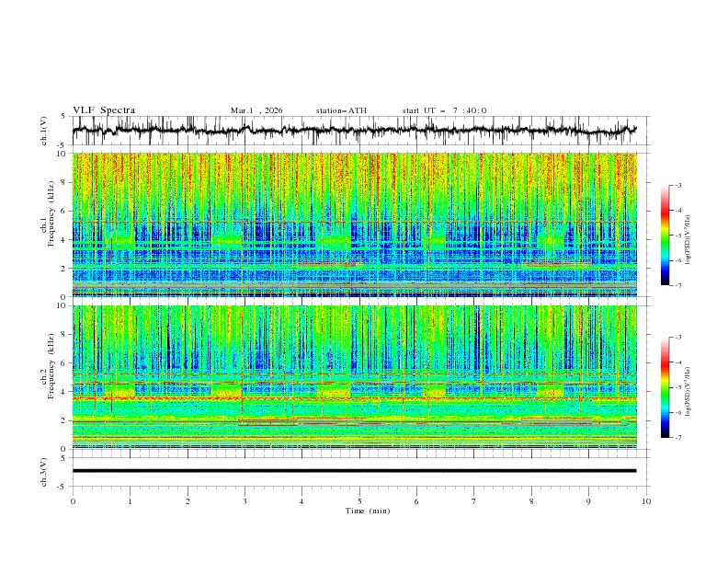Click the 'ch.1(V)' waveform axis label
This screenshot has height=563, width=728.
point(44,131)
